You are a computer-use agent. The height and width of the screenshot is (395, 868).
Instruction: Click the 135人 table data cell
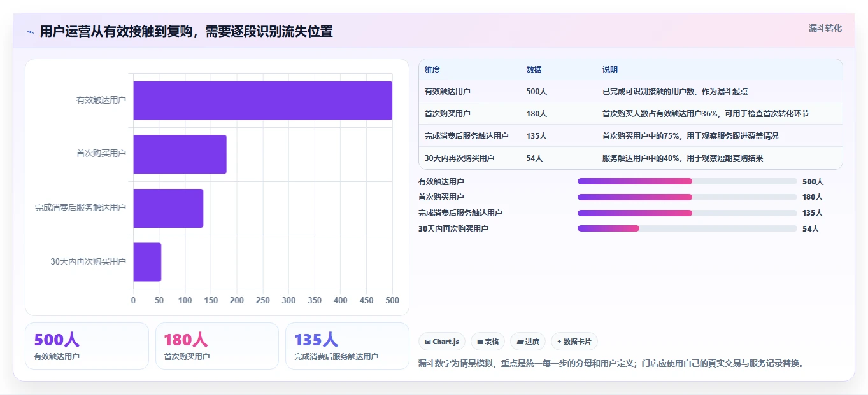tap(537, 136)
